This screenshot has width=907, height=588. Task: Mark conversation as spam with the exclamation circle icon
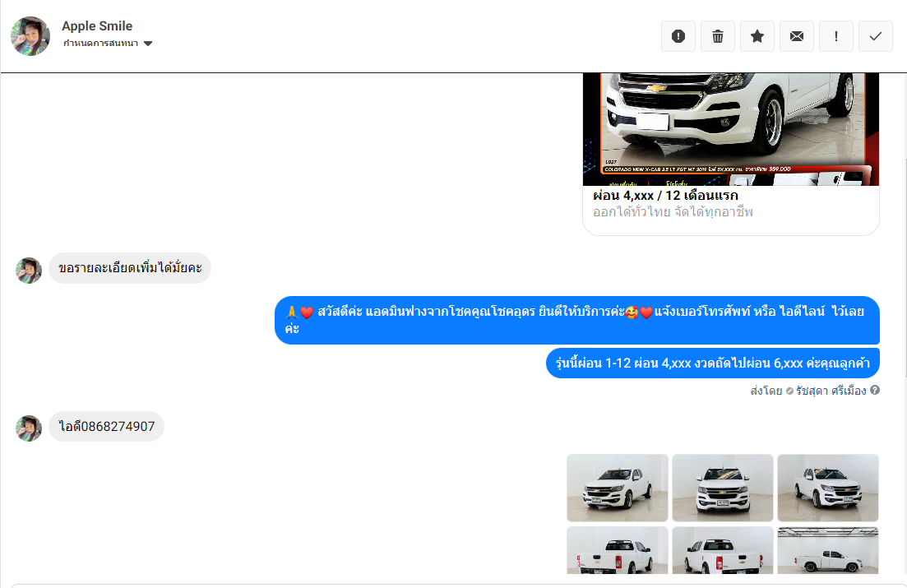pos(678,36)
